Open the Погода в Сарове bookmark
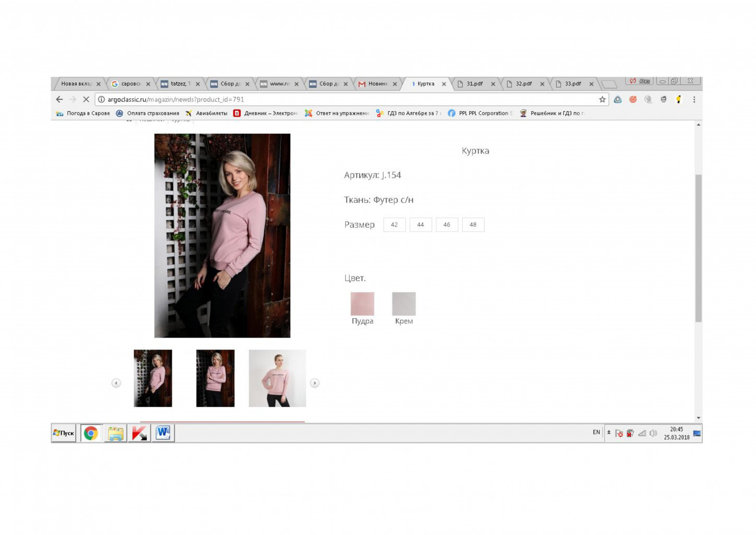The width and height of the screenshot is (756, 535). tap(83, 113)
